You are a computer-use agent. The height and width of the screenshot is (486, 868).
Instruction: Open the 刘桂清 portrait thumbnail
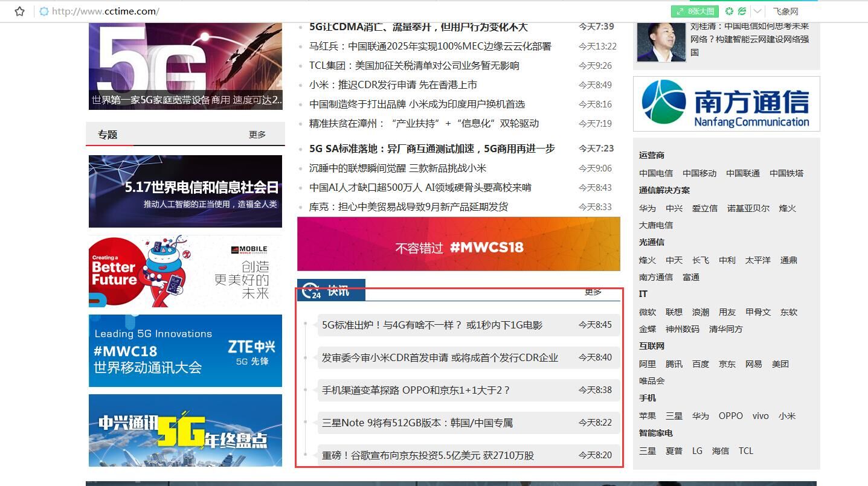tap(661, 42)
